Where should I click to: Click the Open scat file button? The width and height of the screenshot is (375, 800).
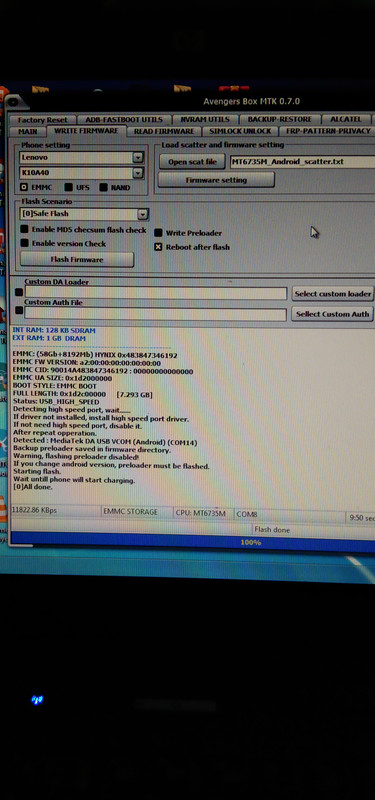pos(192,162)
